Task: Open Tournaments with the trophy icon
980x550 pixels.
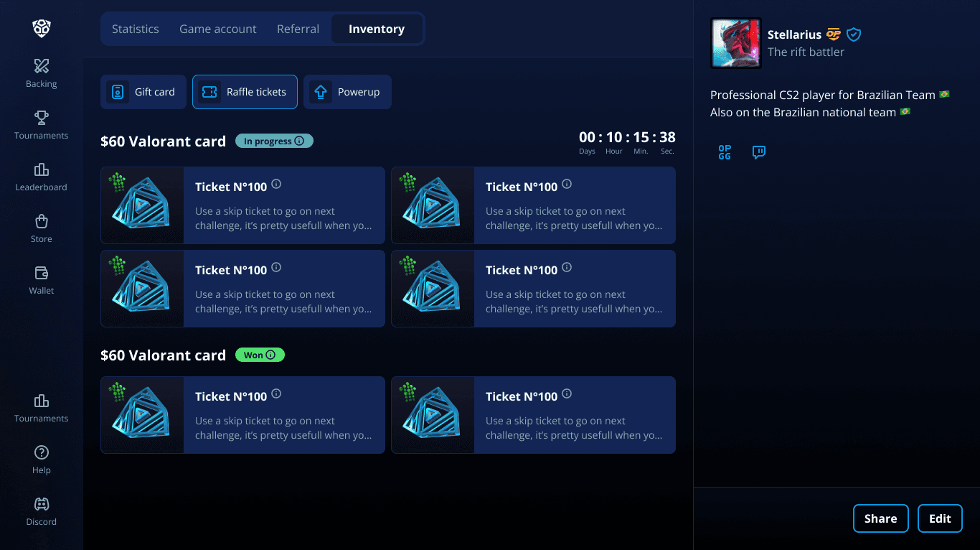Action: pyautogui.click(x=42, y=126)
